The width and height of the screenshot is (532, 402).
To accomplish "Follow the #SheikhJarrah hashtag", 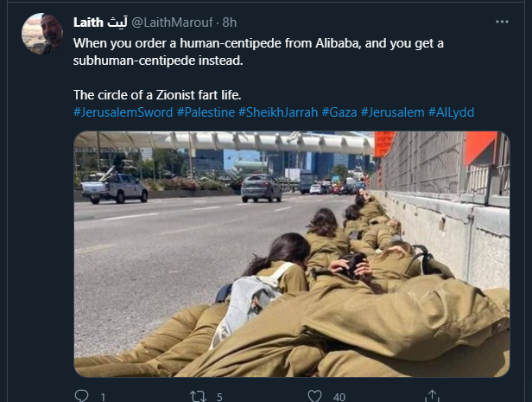I will (x=278, y=112).
